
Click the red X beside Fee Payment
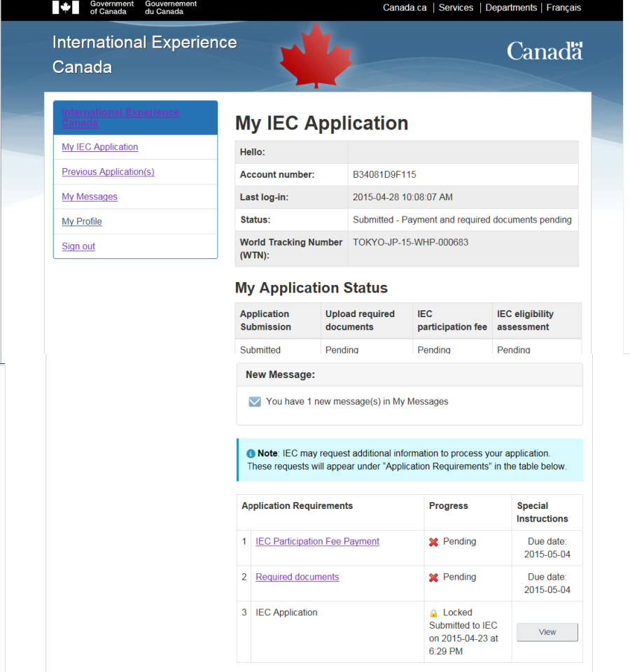pyautogui.click(x=434, y=542)
